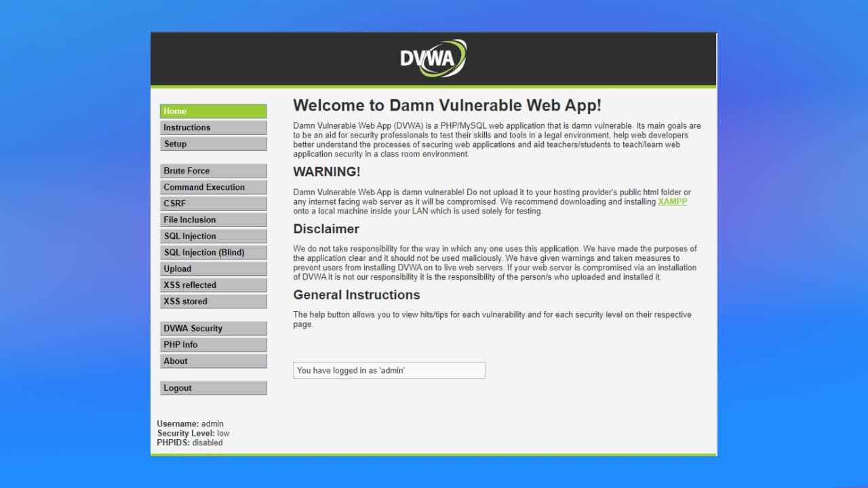
Task: View the PHP Info page
Action: [x=214, y=344]
